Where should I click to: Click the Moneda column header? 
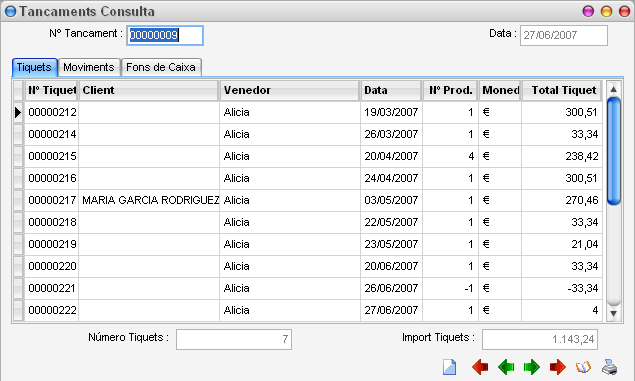[500, 90]
